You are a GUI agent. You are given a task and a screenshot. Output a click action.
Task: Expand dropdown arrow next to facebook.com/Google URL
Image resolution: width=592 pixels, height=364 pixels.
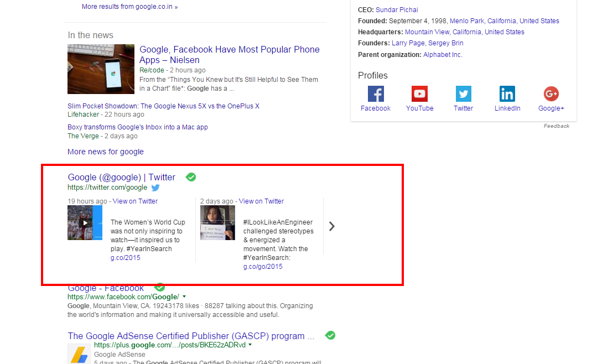(184, 297)
